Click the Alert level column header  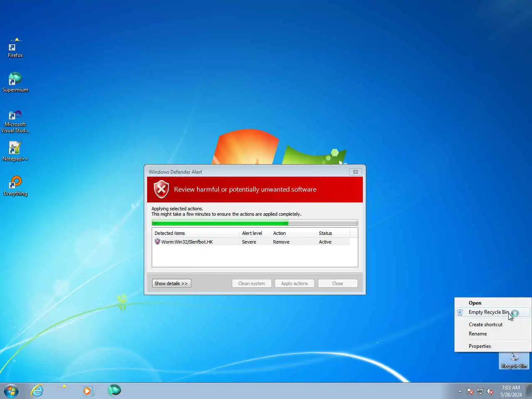tap(255, 233)
